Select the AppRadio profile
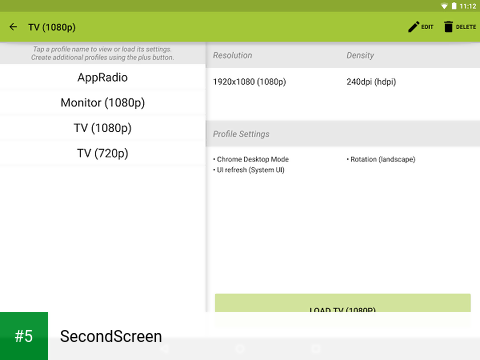This screenshot has height=360, width=480. click(103, 77)
